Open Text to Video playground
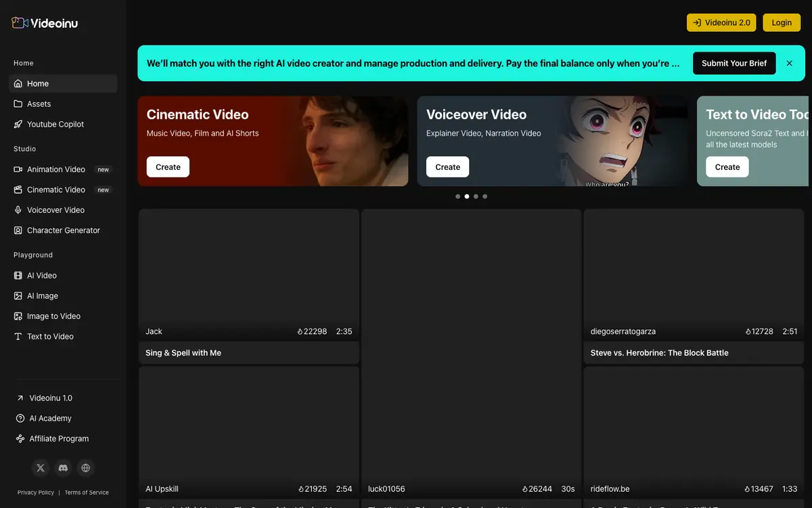Screen dimensions: 812x508 point(63,337)
